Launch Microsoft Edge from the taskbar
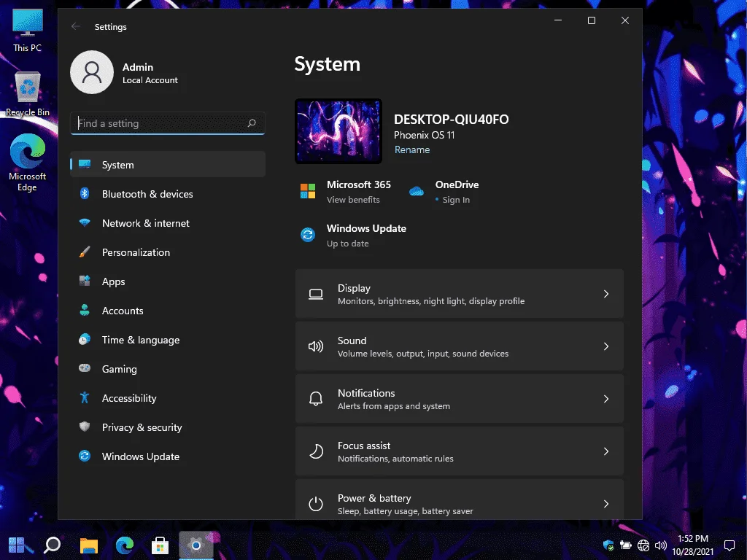Viewport: 747px width, 560px height. click(x=124, y=545)
